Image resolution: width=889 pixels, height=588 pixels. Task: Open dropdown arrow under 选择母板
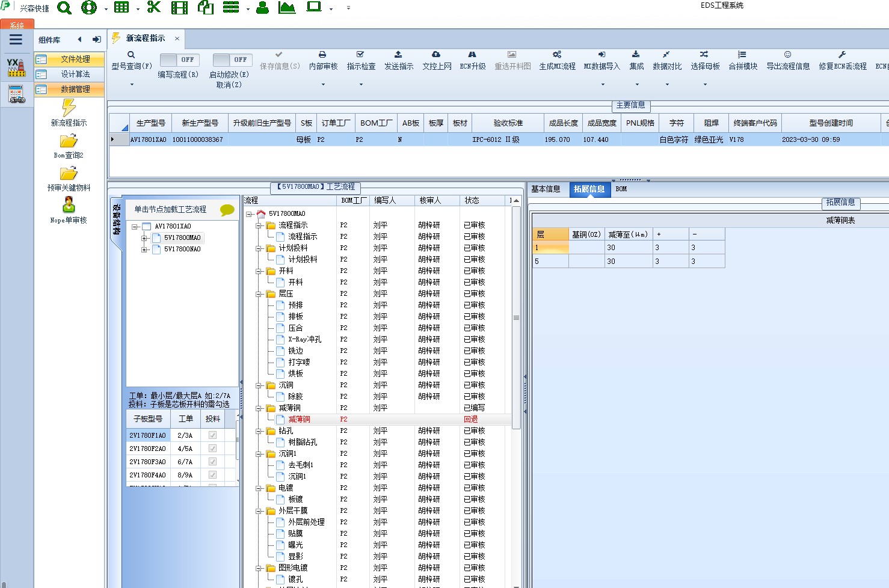coord(705,85)
